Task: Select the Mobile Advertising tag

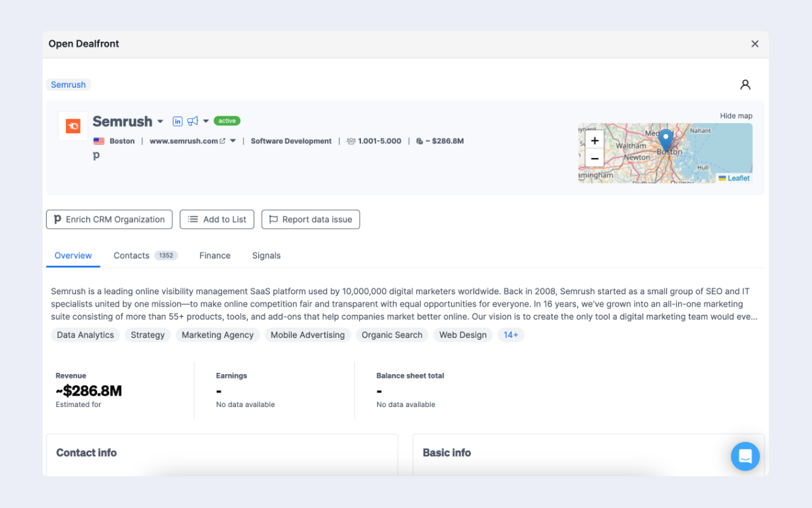Action: coord(308,335)
